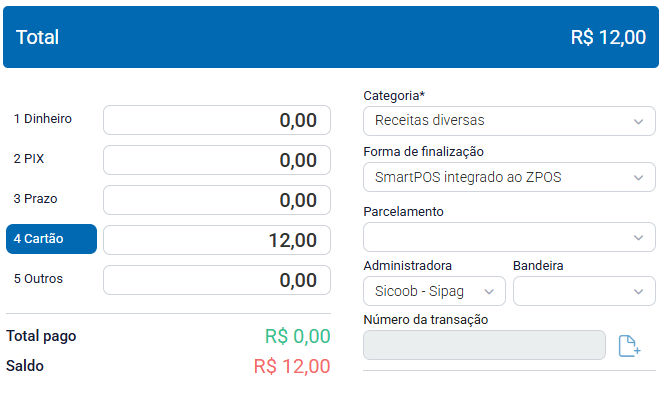The width and height of the screenshot is (661, 405).
Task: Click the Dinheiro amount input field
Action: point(216,120)
